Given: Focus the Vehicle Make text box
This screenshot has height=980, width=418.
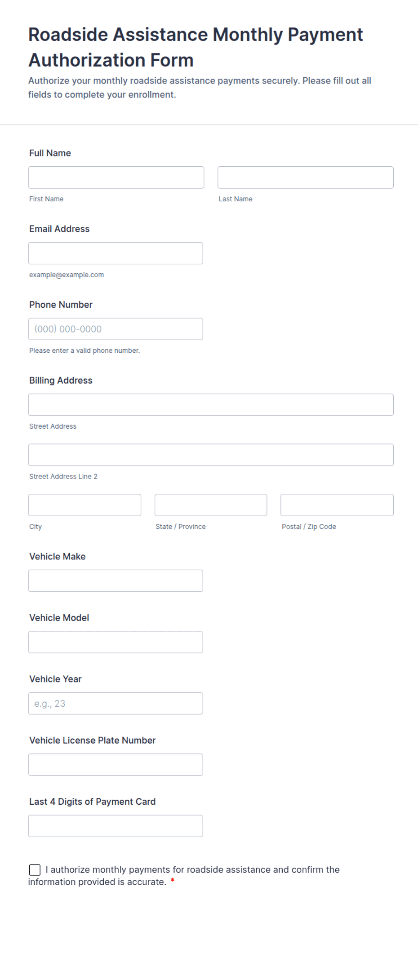Looking at the screenshot, I should point(116,581).
